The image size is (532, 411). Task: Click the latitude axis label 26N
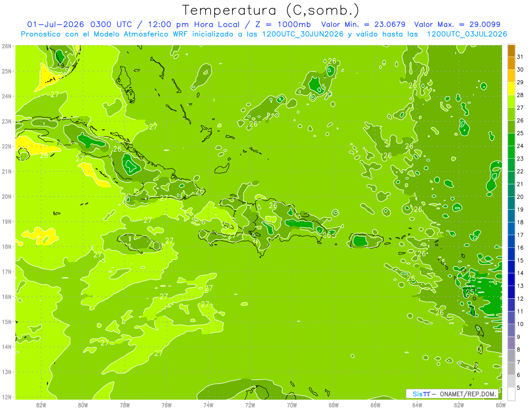6,46
